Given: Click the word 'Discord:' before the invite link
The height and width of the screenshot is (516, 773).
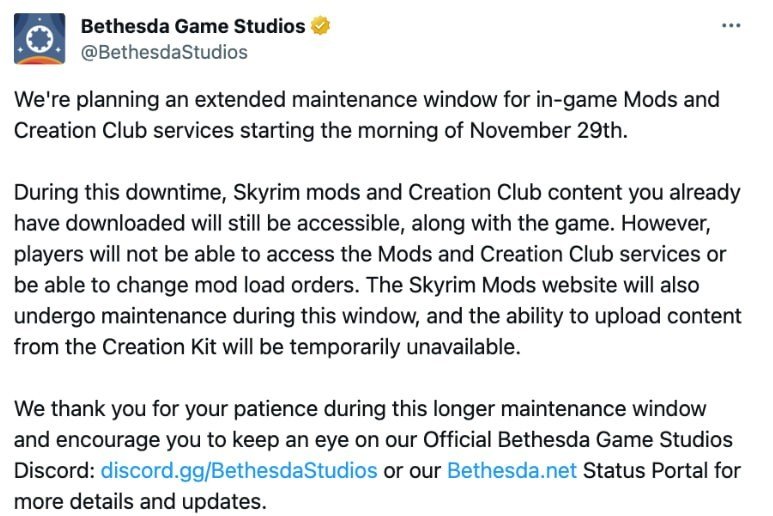Looking at the screenshot, I should coord(54,470).
